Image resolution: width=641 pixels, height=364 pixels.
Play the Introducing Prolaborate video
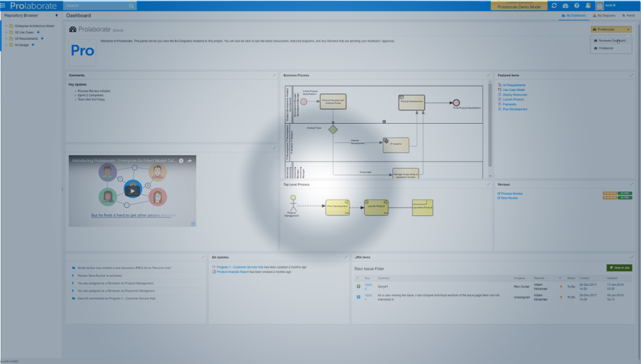pos(133,190)
